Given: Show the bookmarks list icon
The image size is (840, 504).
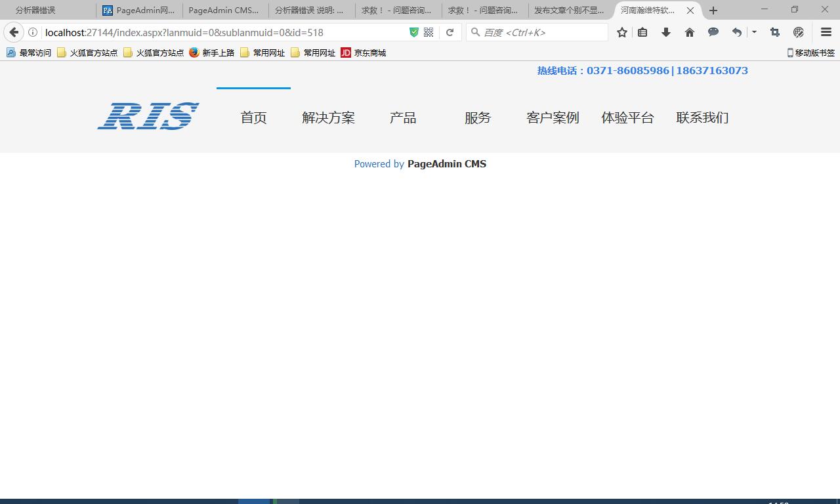Looking at the screenshot, I should [x=642, y=32].
